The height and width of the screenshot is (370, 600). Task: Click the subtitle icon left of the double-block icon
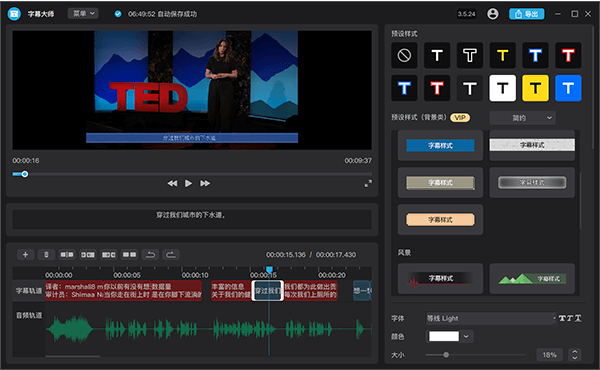(x=109, y=254)
